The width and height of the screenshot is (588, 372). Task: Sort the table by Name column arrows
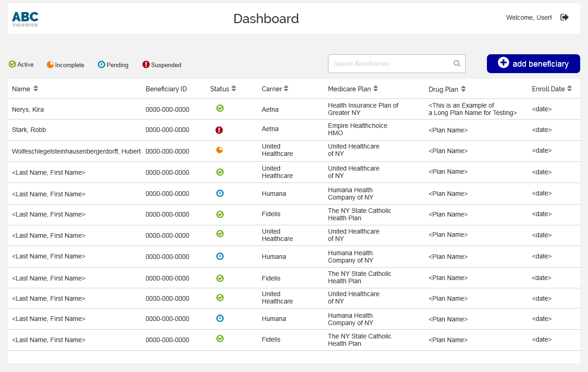[36, 88]
